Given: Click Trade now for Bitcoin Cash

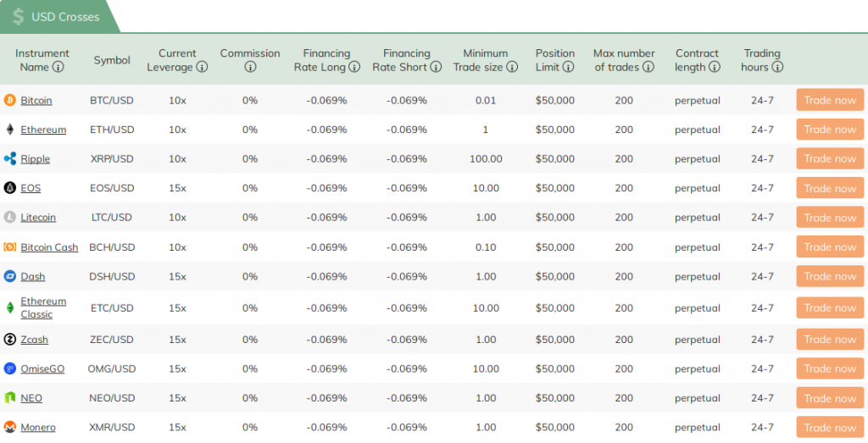Looking at the screenshot, I should [830, 247].
